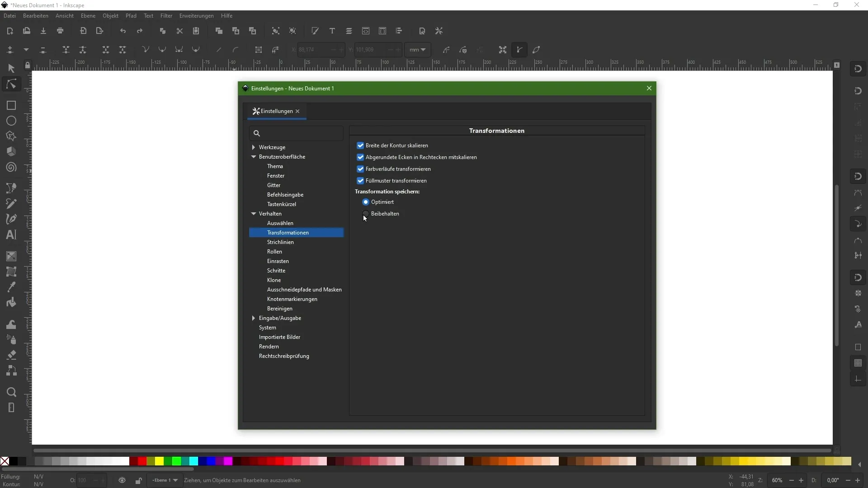
Task: Select Einrasten in settings tree
Action: (278, 261)
